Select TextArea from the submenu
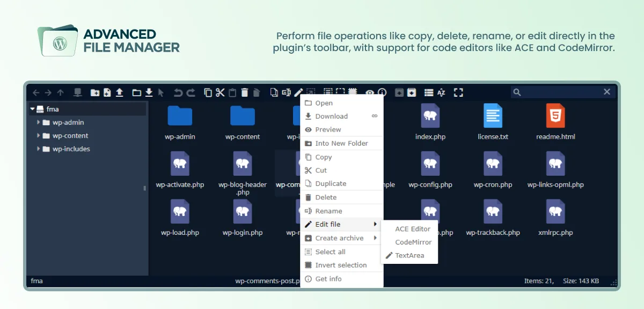The width and height of the screenshot is (644, 309). (409, 256)
